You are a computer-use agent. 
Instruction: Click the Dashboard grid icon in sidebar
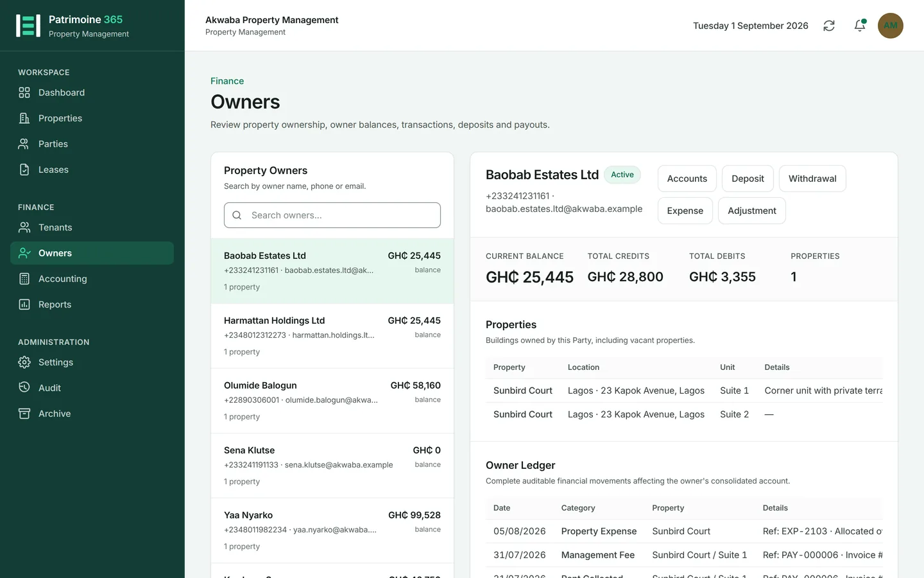point(24,92)
